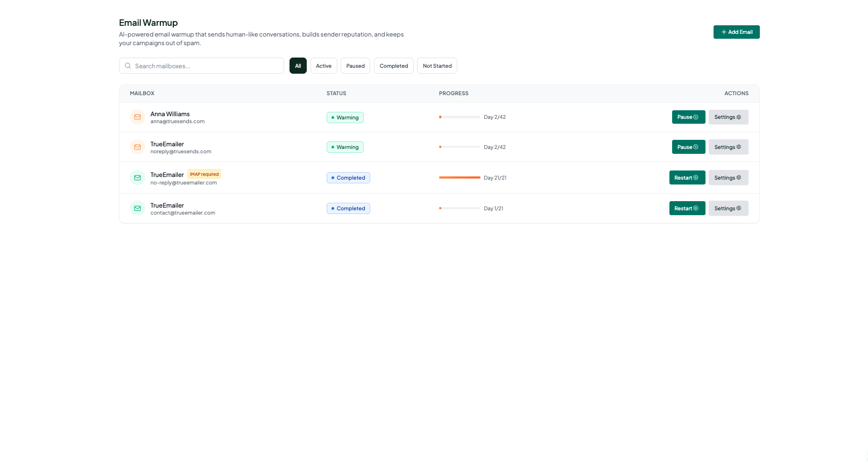
Task: Click the mail icon for noreply@truesends.com
Action: coord(138,147)
